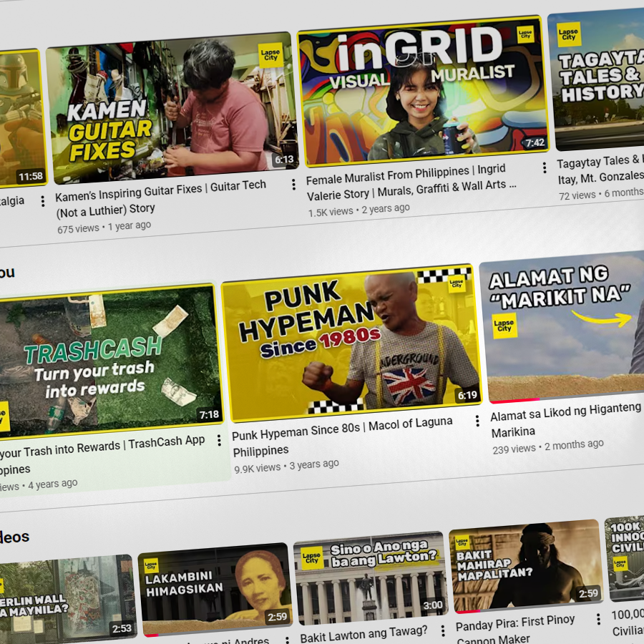Open the Lakambini Himagsikan thumbnail

215,590
